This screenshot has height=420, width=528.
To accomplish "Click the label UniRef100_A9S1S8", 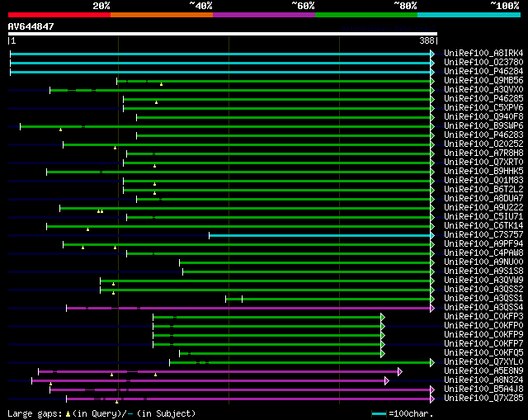I will pyautogui.click(x=483, y=271).
